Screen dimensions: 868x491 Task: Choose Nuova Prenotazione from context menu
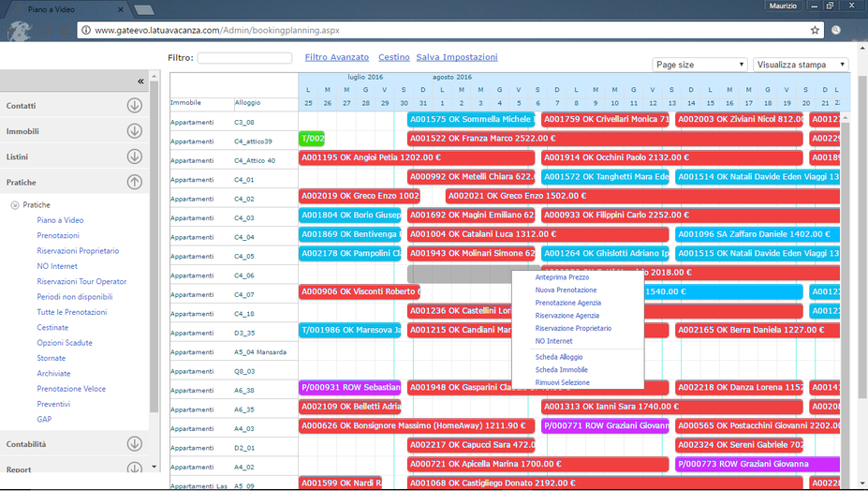[566, 290]
